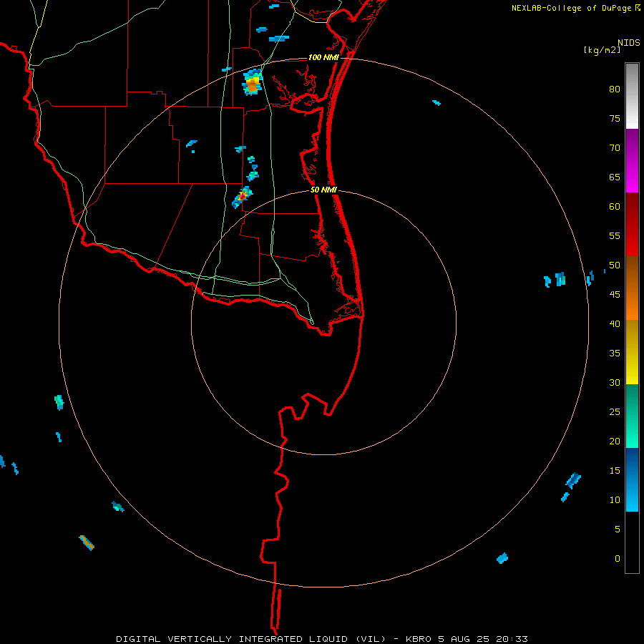Select the 20 value on the color scale
This screenshot has height=644, width=644.
click(615, 441)
